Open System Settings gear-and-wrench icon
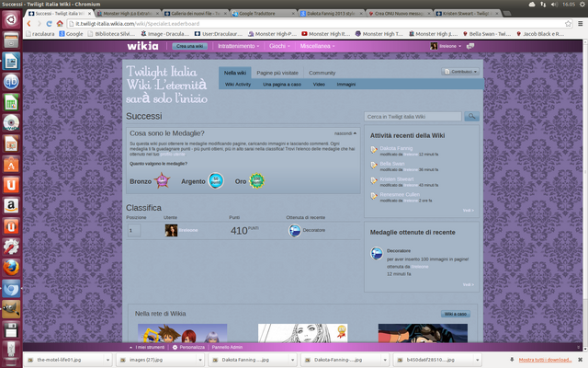This screenshot has height=368, width=588. 11,247
